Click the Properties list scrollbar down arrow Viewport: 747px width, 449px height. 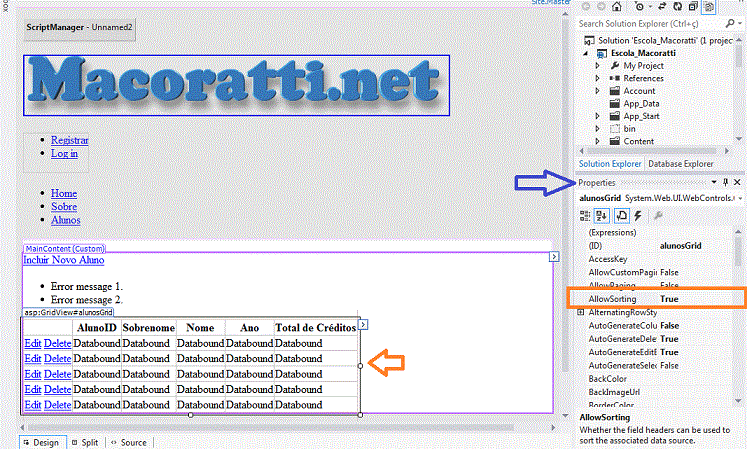point(738,401)
